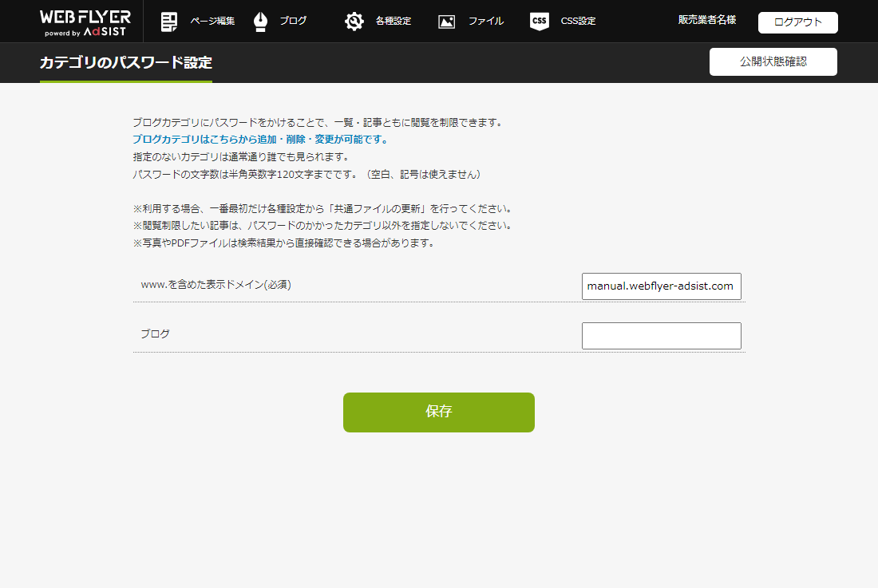This screenshot has width=878, height=588.
Task: Open the ページ編集 menu
Action: 212,22
